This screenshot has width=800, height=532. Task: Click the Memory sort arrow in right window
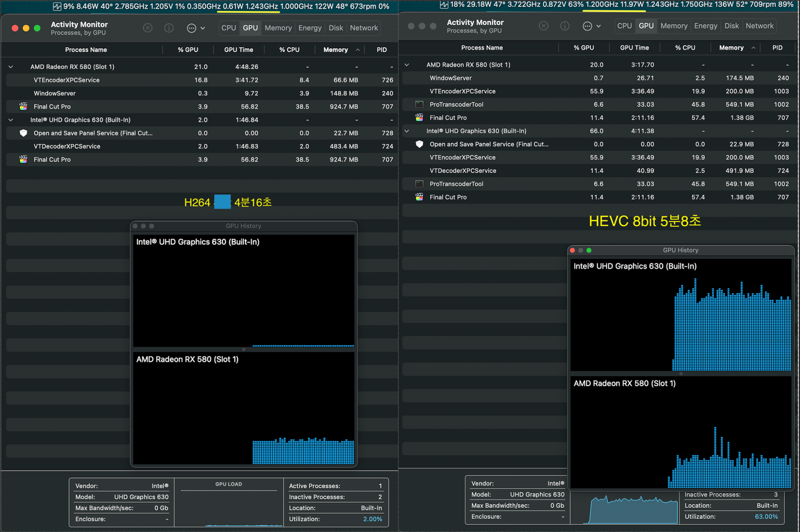coord(753,48)
